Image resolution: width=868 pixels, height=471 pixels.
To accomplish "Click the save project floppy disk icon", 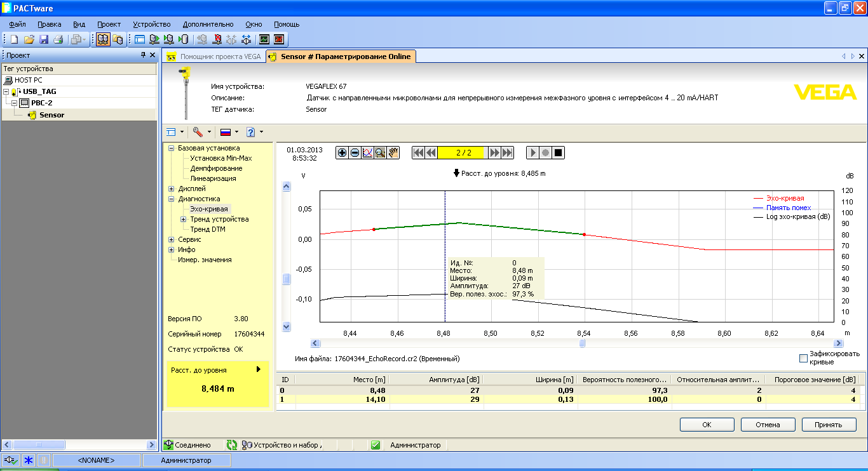I will [44, 39].
